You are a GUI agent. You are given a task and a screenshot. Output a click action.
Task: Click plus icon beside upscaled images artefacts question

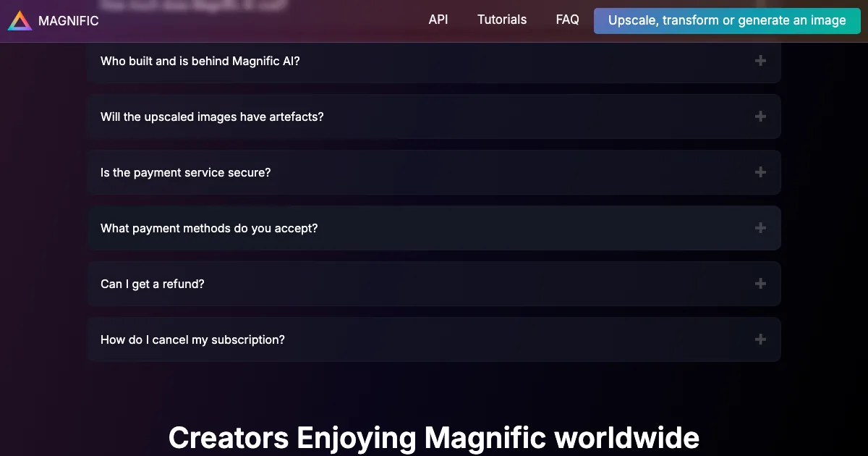(x=760, y=117)
